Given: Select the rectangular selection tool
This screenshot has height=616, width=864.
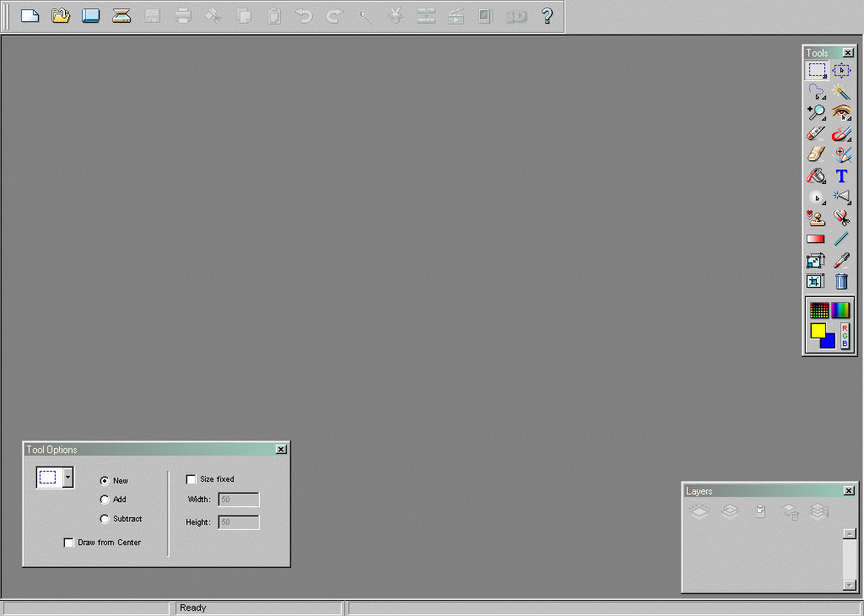Looking at the screenshot, I should pyautogui.click(x=817, y=70).
